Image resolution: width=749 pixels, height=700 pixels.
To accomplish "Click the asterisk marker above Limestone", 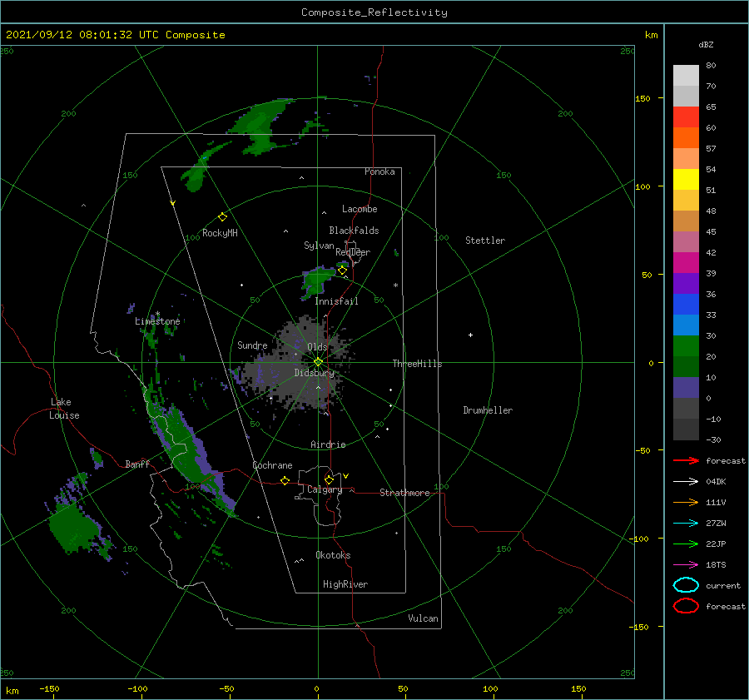I will click(x=157, y=314).
